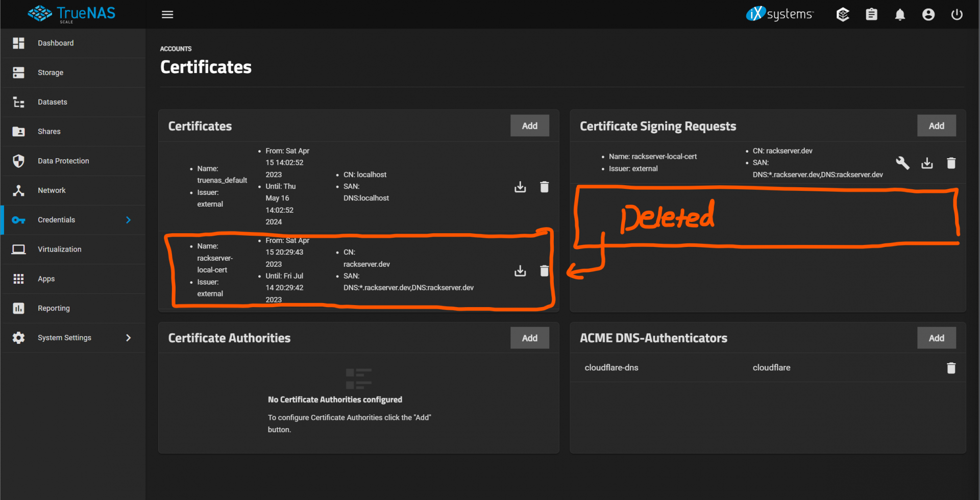Open the power menu icon
Viewport: 980px width, 500px height.
(x=957, y=14)
